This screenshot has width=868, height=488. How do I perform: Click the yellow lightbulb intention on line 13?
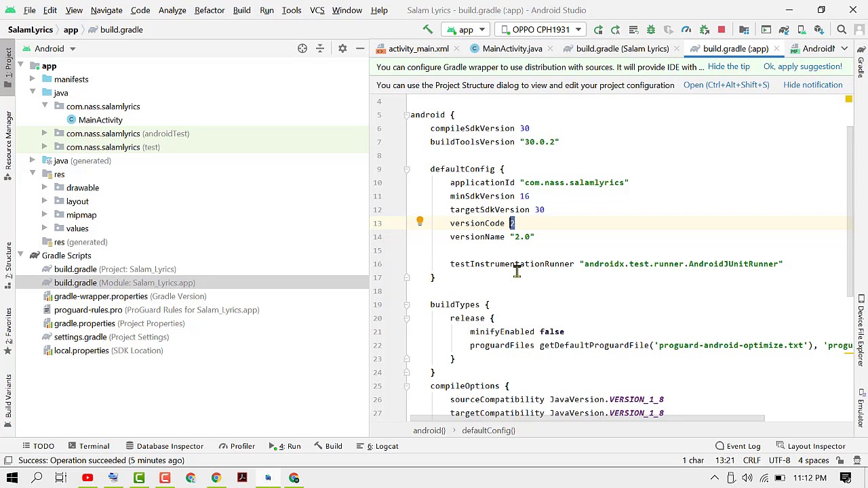420,222
